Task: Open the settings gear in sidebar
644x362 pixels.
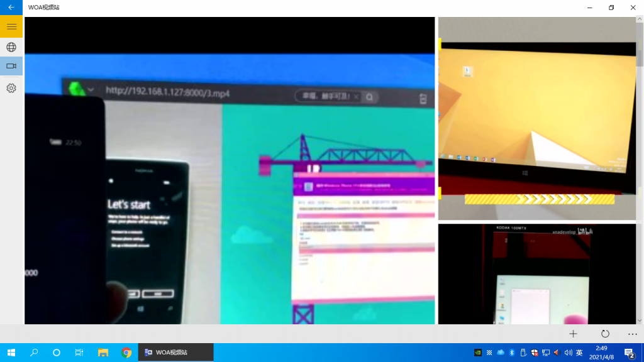Action: [x=11, y=88]
